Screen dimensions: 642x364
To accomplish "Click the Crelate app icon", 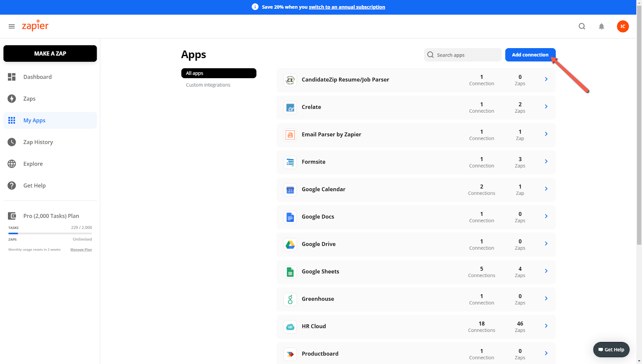I will [290, 107].
